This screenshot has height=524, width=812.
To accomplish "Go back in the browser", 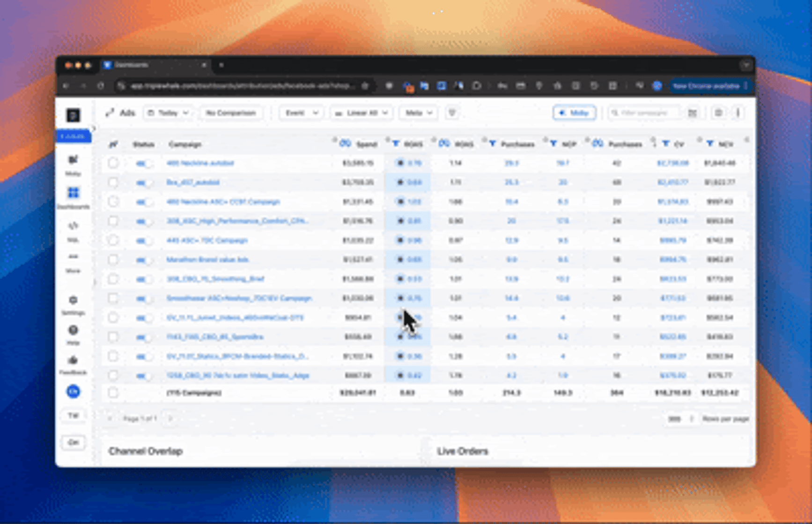I will tap(66, 86).
